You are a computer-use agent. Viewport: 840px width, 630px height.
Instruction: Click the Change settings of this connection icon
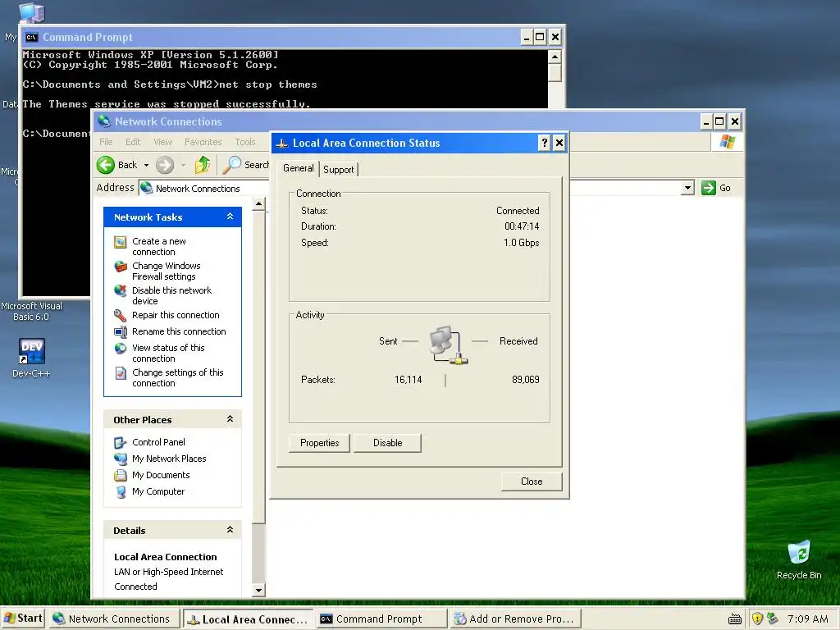tap(121, 373)
